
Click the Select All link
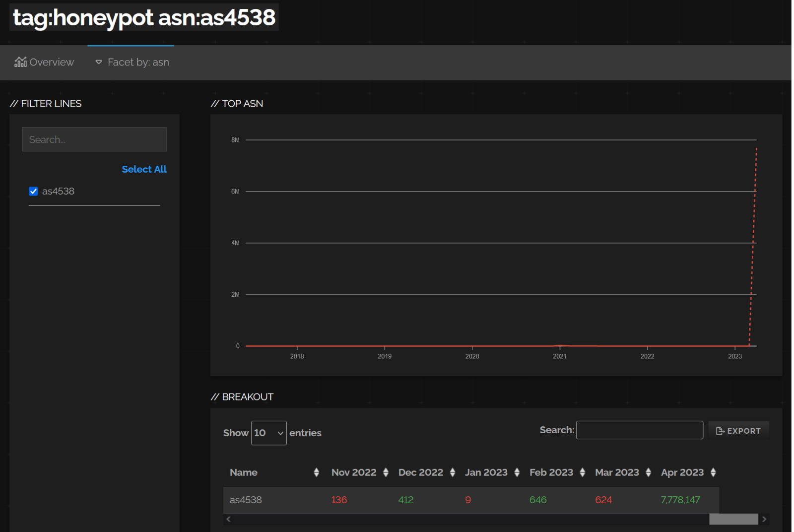pyautogui.click(x=144, y=169)
